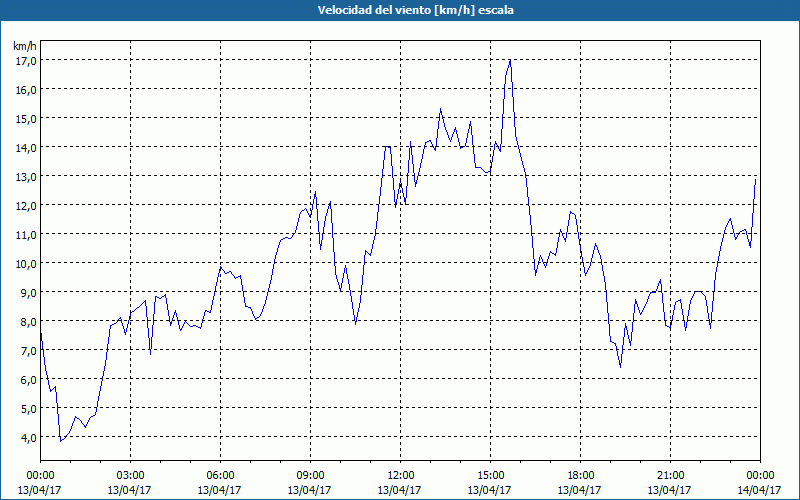Click the 09:00 time axis label

pos(310,476)
